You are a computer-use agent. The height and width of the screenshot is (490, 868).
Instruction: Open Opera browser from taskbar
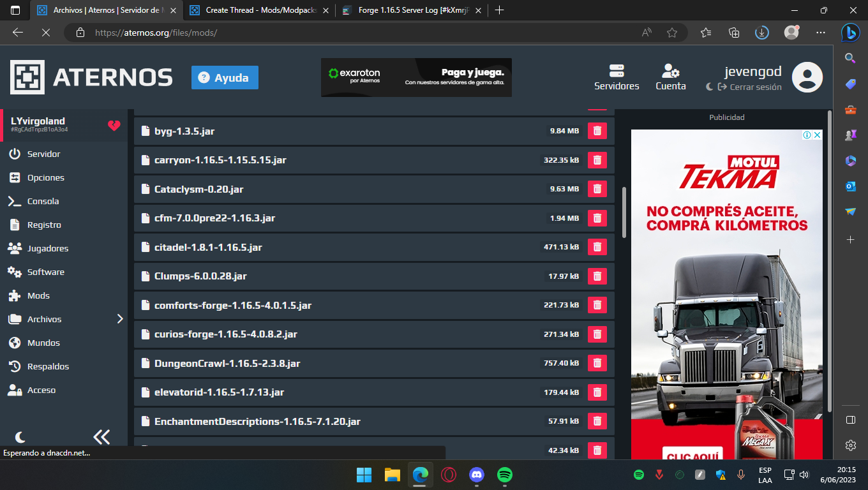pos(449,475)
